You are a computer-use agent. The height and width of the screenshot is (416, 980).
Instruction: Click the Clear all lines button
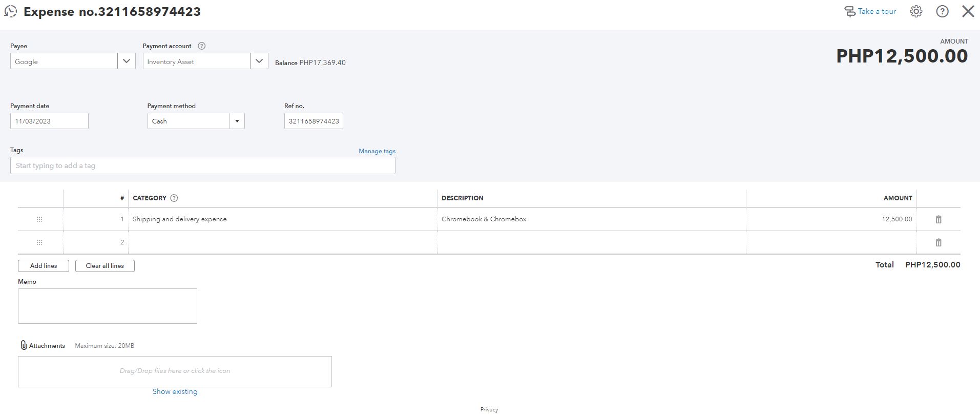[105, 266]
